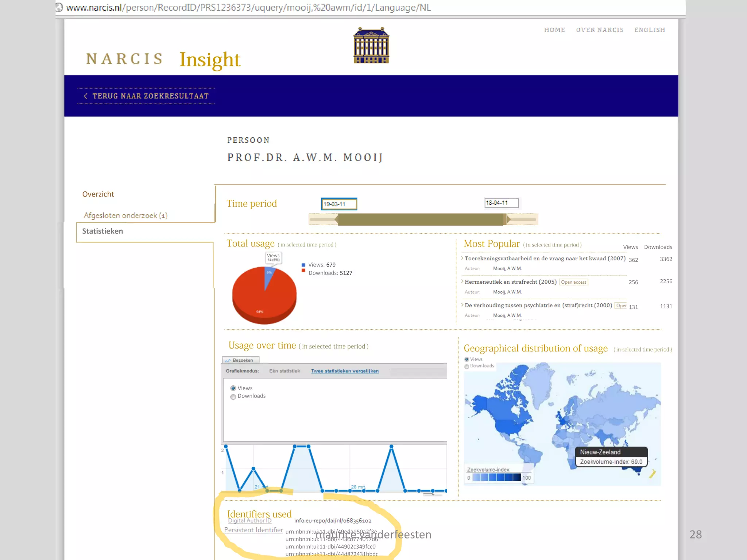This screenshot has height=560, width=747.
Task: Click the 28 mrt. chart axis label
Action: click(x=358, y=487)
